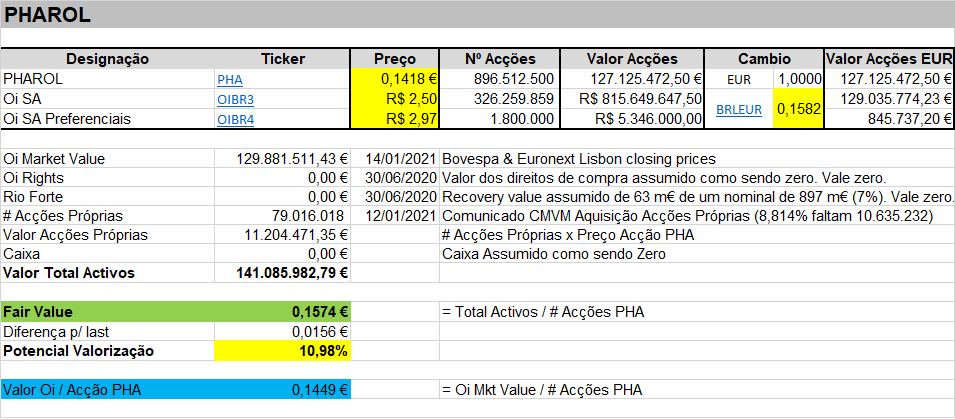Select the Cambio header cell

tap(764, 59)
